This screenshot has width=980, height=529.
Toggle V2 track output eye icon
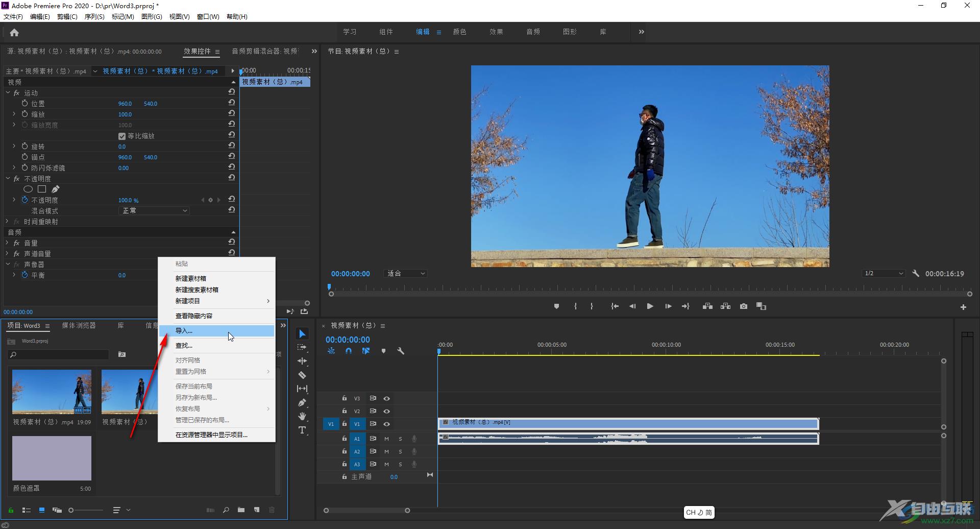[387, 412]
